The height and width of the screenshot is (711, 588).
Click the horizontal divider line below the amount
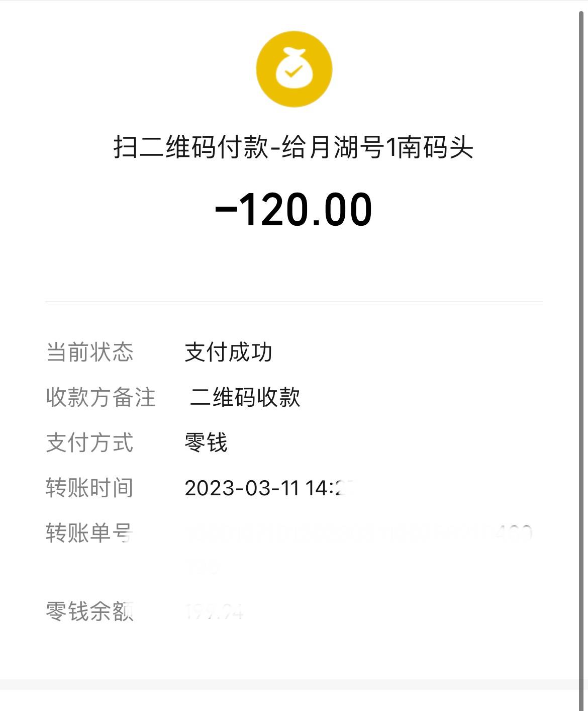tap(294, 302)
